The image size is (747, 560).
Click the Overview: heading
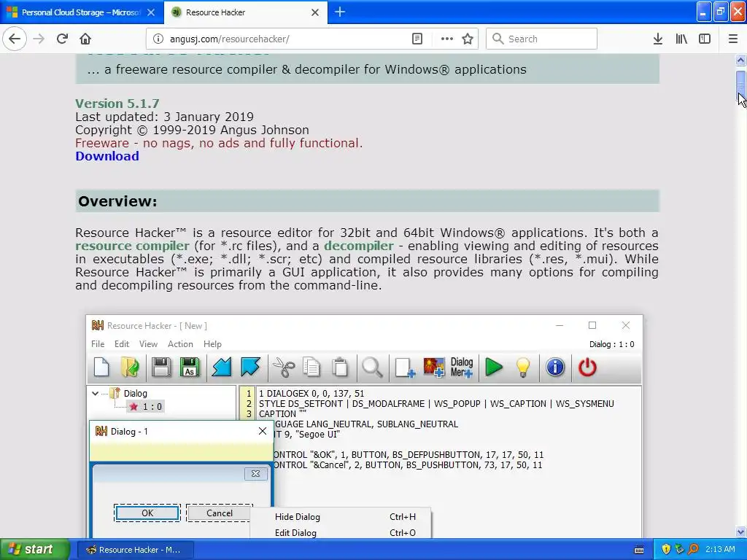pos(117,201)
